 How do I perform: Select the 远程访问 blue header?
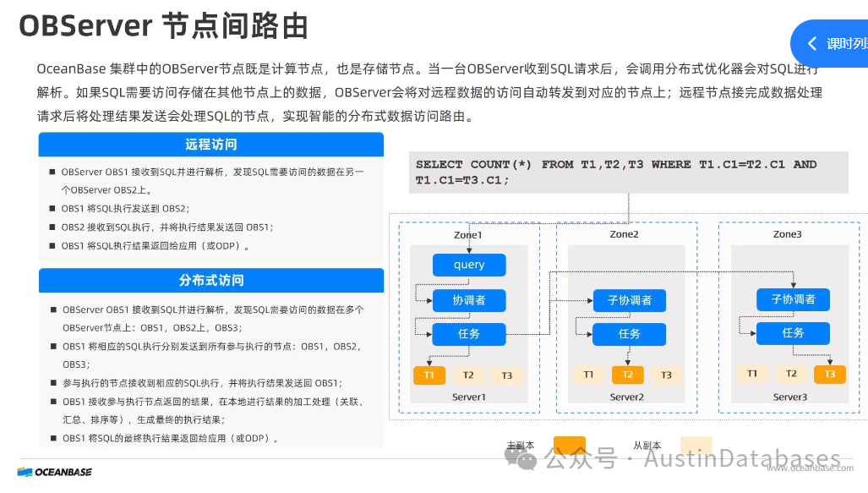coord(211,145)
